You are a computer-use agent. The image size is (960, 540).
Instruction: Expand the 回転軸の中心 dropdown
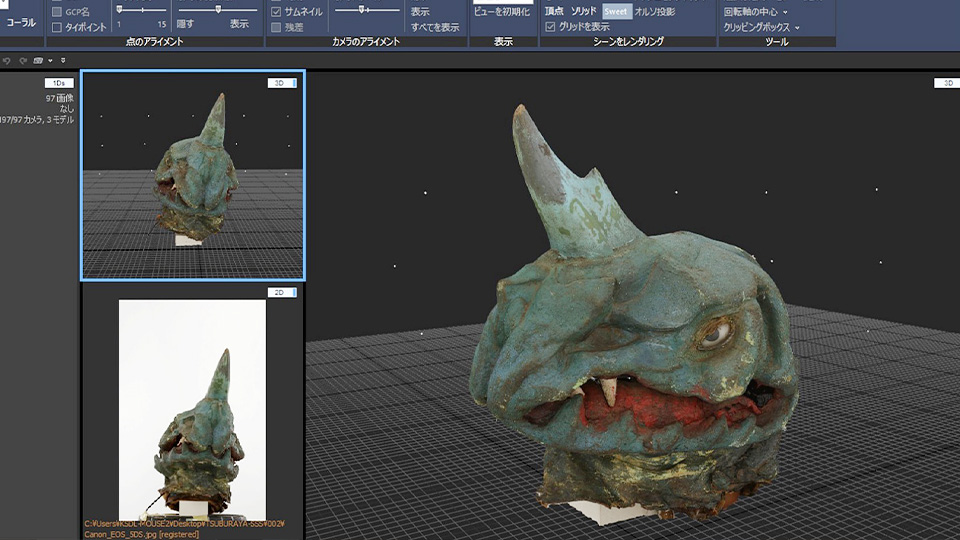(755, 12)
